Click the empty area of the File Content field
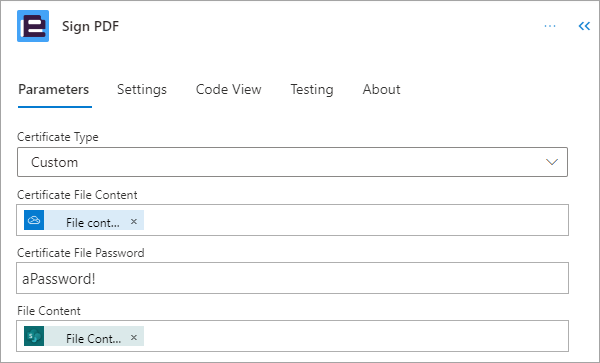 click(356, 336)
